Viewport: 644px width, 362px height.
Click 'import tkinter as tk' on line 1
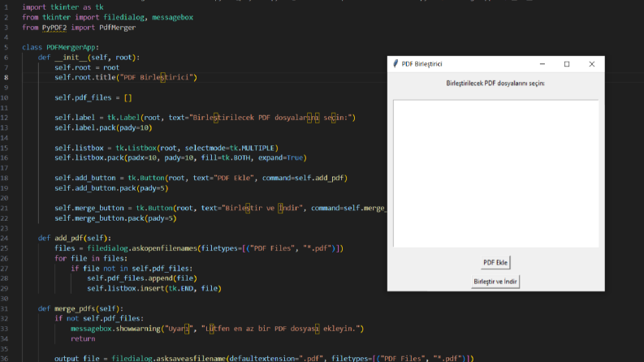63,7
